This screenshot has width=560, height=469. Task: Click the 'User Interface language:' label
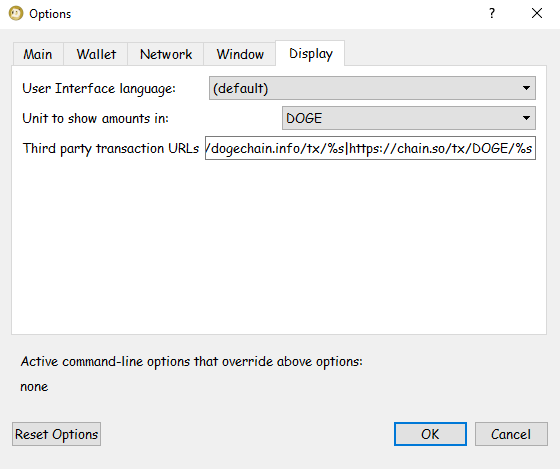(99, 89)
